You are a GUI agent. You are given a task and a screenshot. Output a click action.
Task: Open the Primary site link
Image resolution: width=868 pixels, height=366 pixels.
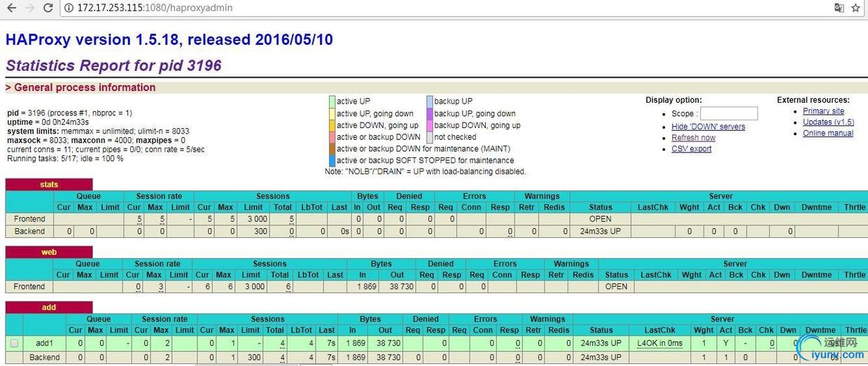click(x=823, y=111)
